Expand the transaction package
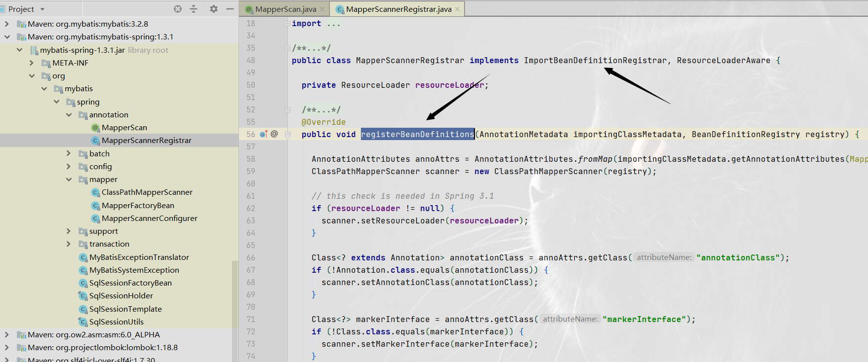 [x=69, y=244]
